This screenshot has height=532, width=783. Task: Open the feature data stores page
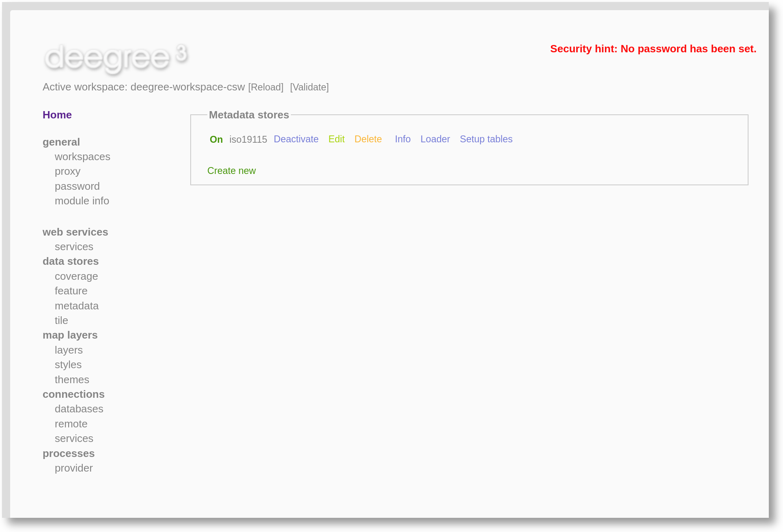click(x=71, y=291)
